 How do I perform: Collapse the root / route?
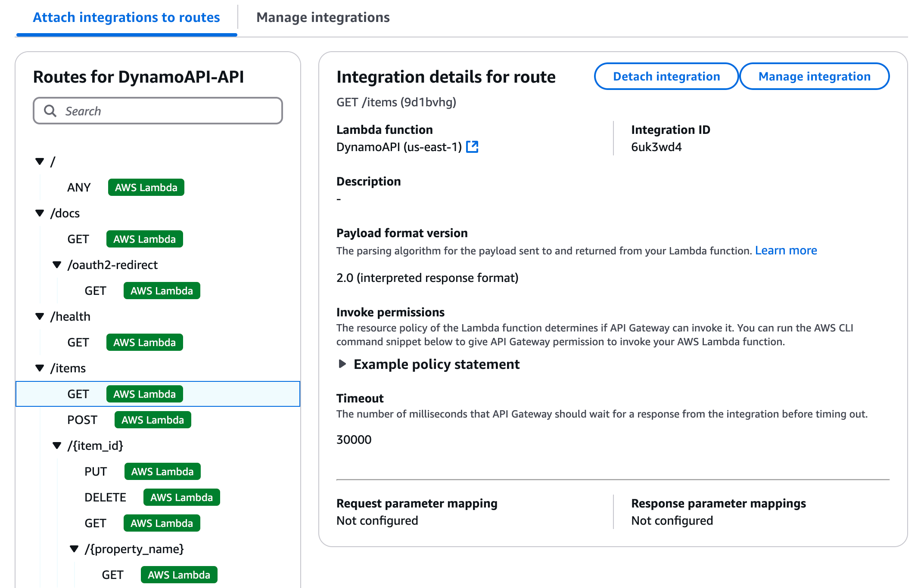coord(40,162)
